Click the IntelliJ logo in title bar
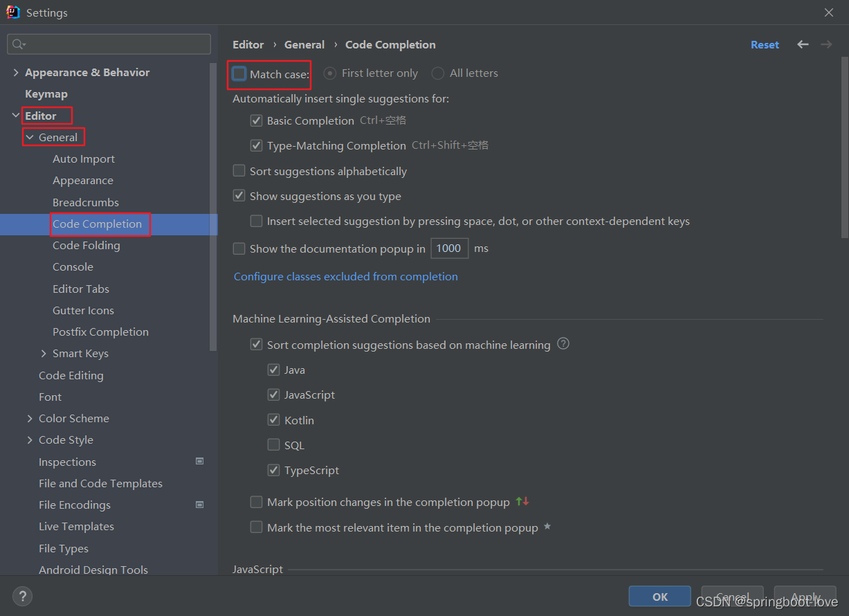Viewport: 849px width, 616px height. (13, 12)
